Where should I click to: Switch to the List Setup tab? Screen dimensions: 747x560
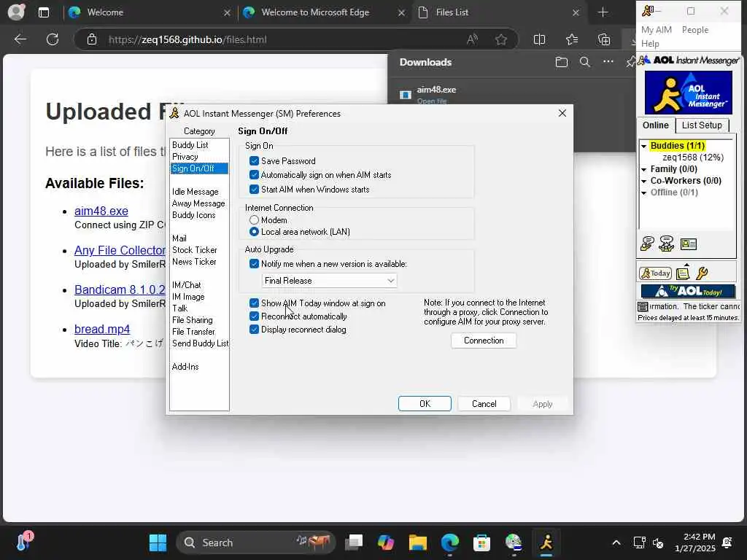702,125
